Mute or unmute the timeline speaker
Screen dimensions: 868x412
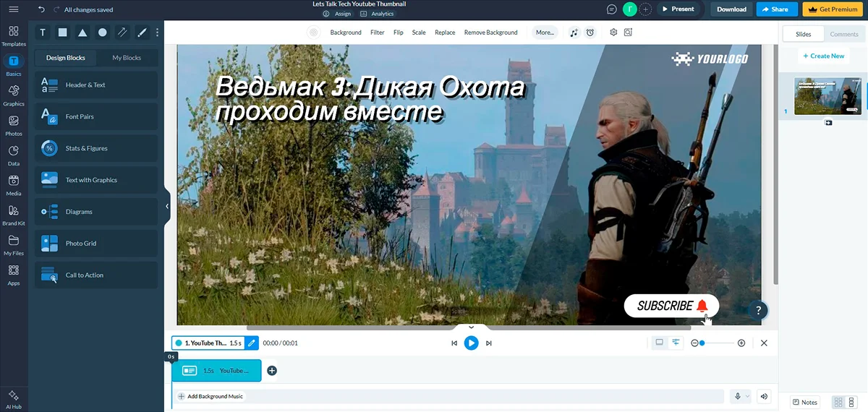(764, 396)
